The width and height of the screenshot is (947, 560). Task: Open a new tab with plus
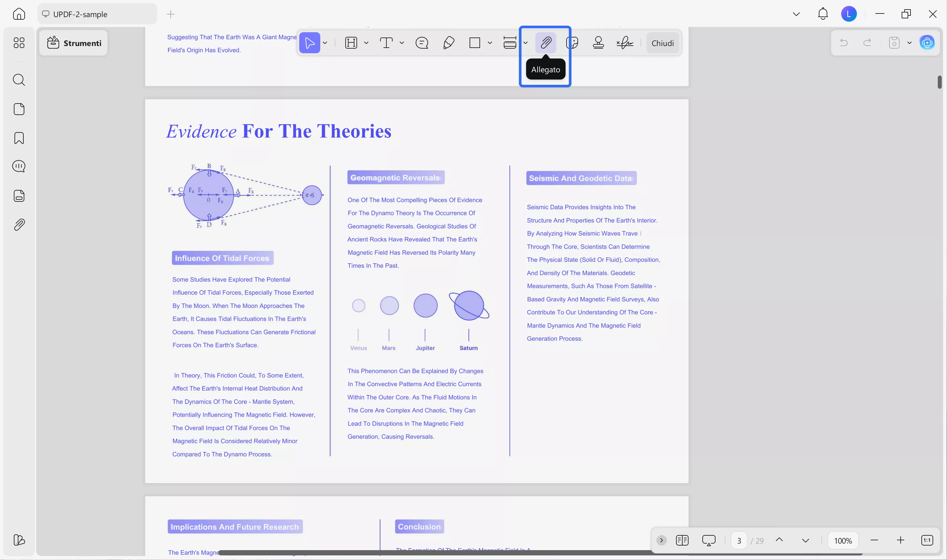[x=171, y=14]
